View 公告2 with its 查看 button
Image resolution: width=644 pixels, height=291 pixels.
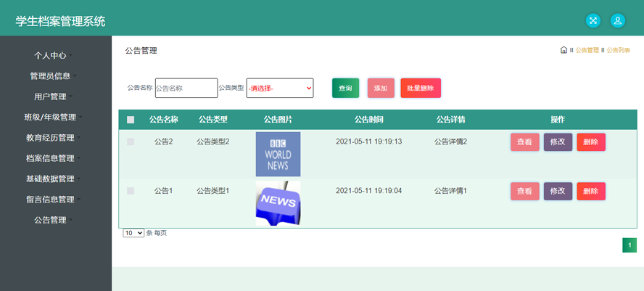525,142
